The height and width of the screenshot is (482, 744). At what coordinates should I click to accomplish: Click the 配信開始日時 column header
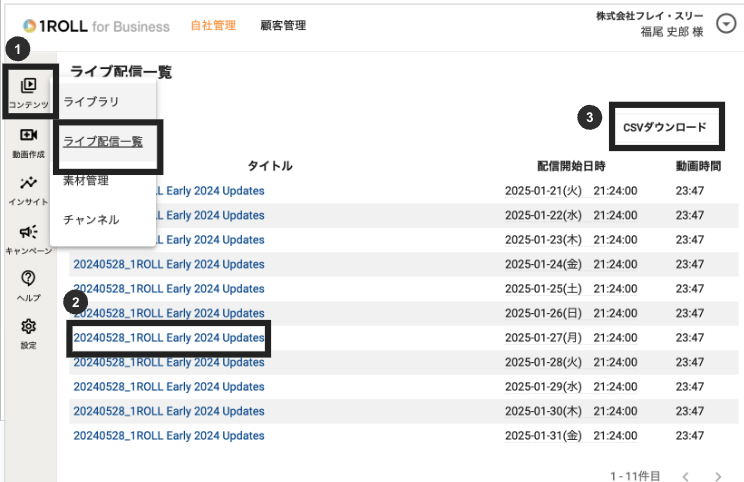click(x=570, y=166)
